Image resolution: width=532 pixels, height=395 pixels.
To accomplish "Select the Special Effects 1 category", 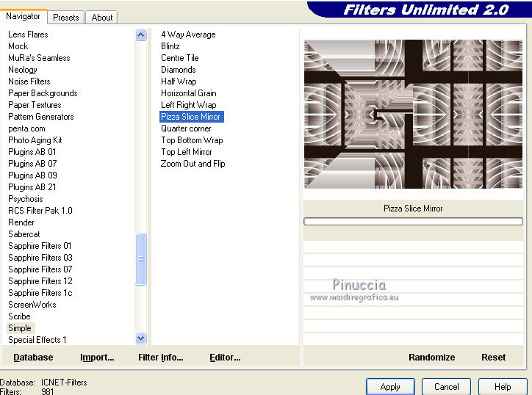I will [x=37, y=340].
